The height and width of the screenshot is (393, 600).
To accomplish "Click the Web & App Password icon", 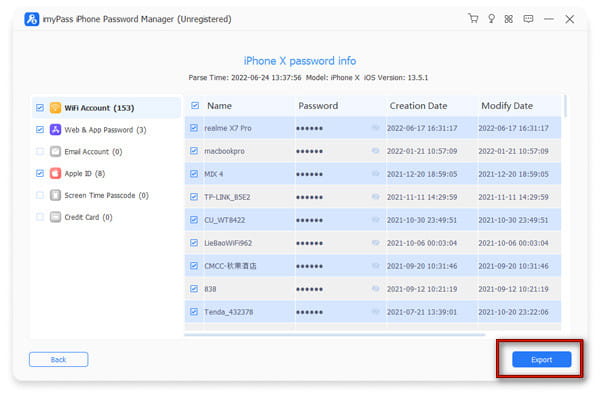I will [55, 129].
